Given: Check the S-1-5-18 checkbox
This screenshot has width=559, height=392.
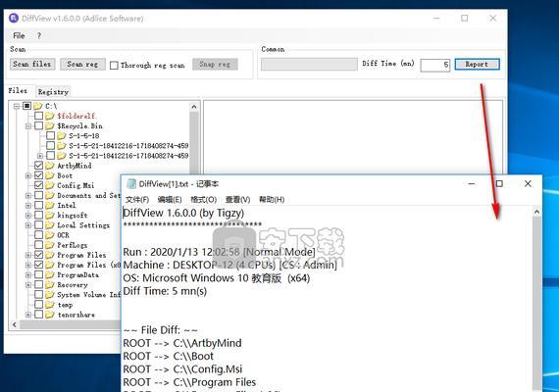Looking at the screenshot, I should [51, 136].
